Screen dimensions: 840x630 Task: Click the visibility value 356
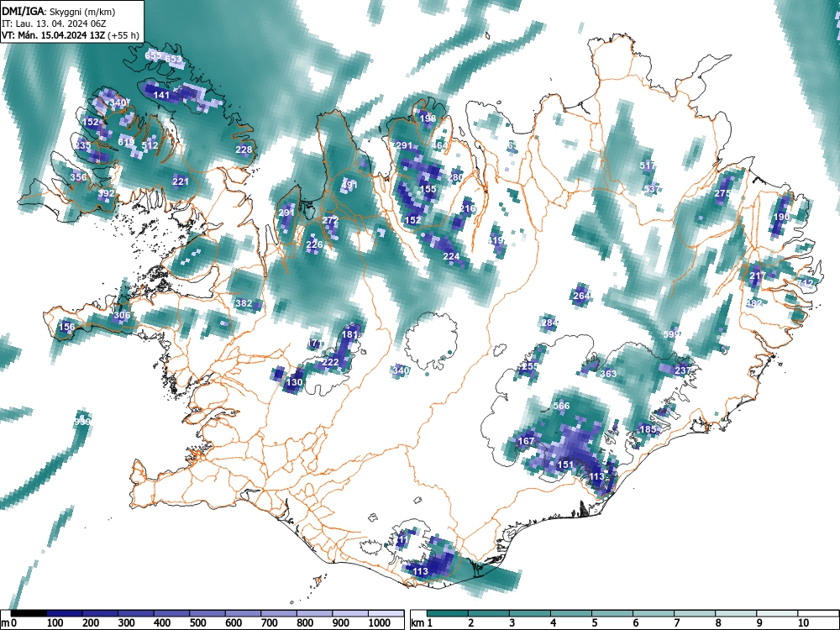[x=78, y=177]
